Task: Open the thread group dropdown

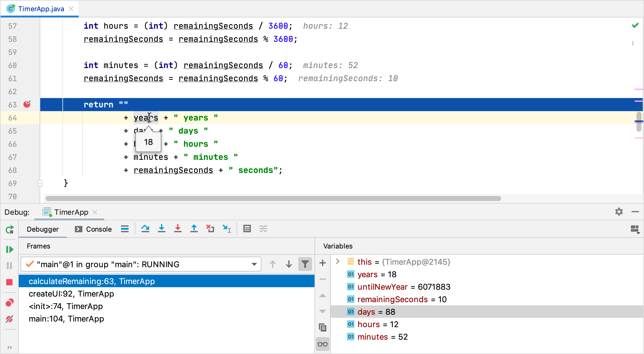Action: tap(255, 264)
